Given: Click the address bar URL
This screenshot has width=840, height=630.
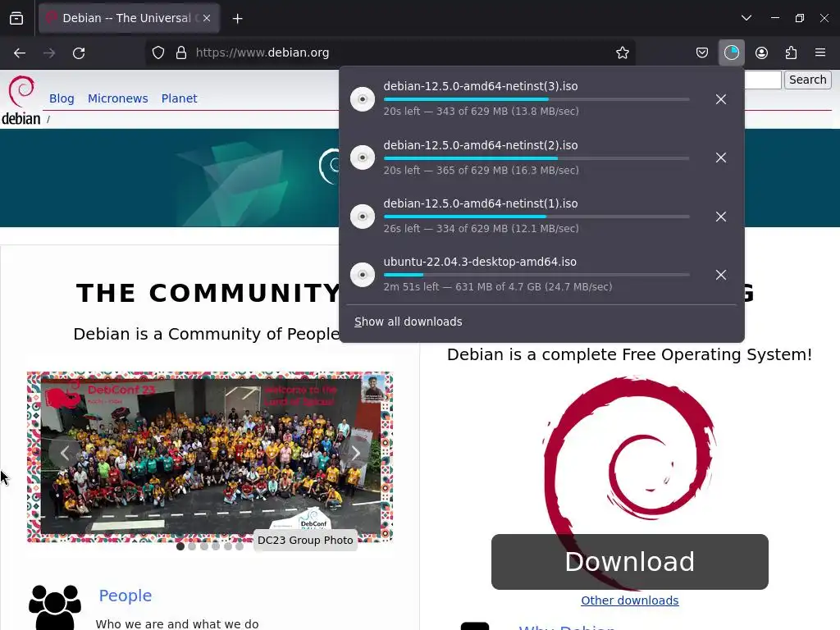Looking at the screenshot, I should click(262, 52).
